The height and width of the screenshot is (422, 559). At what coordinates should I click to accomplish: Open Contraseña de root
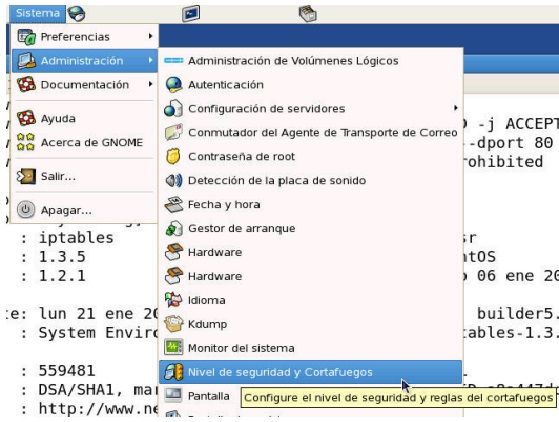click(310, 156)
